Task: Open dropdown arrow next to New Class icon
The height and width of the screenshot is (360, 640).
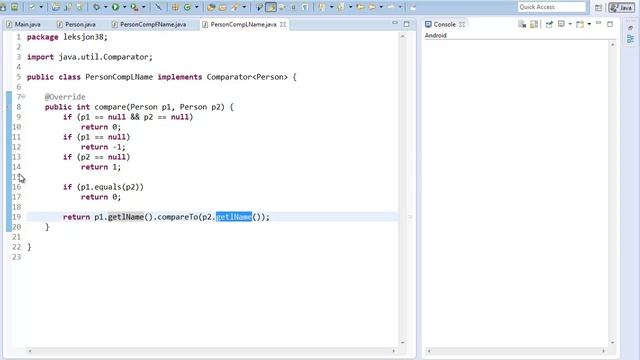Action: (x=196, y=7)
